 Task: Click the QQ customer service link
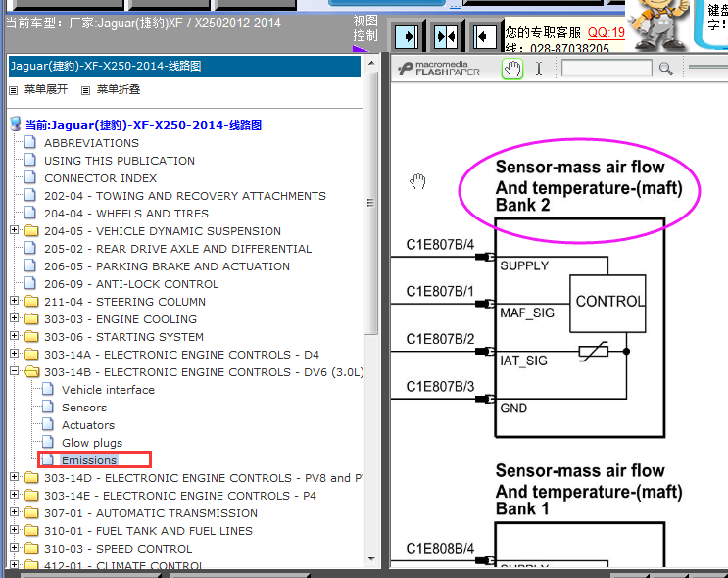[607, 32]
